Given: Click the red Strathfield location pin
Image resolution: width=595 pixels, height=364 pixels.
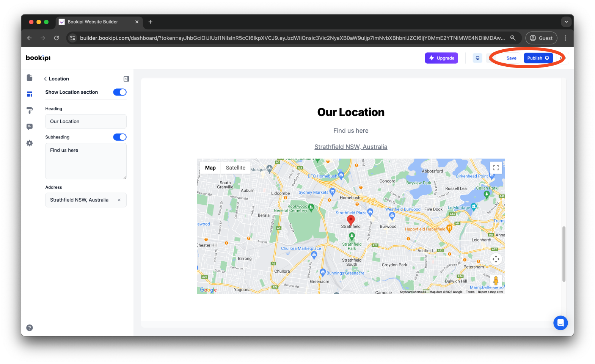Looking at the screenshot, I should click(x=351, y=220).
